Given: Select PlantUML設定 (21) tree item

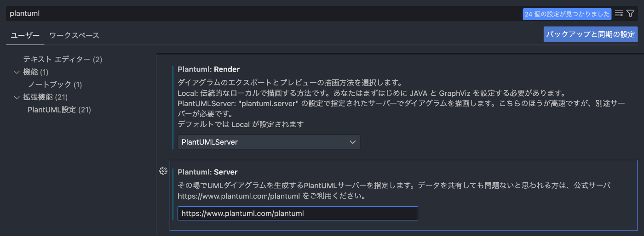Looking at the screenshot, I should (x=59, y=110).
